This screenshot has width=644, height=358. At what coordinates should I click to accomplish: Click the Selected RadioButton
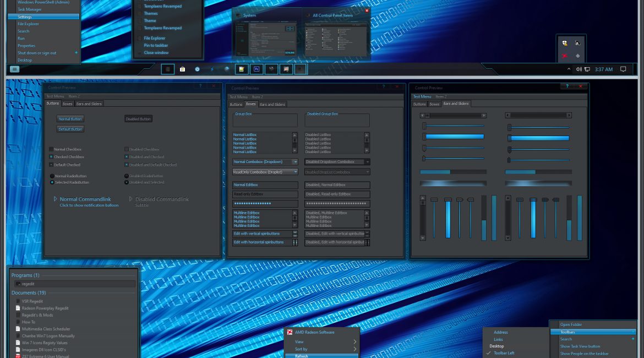coord(52,182)
